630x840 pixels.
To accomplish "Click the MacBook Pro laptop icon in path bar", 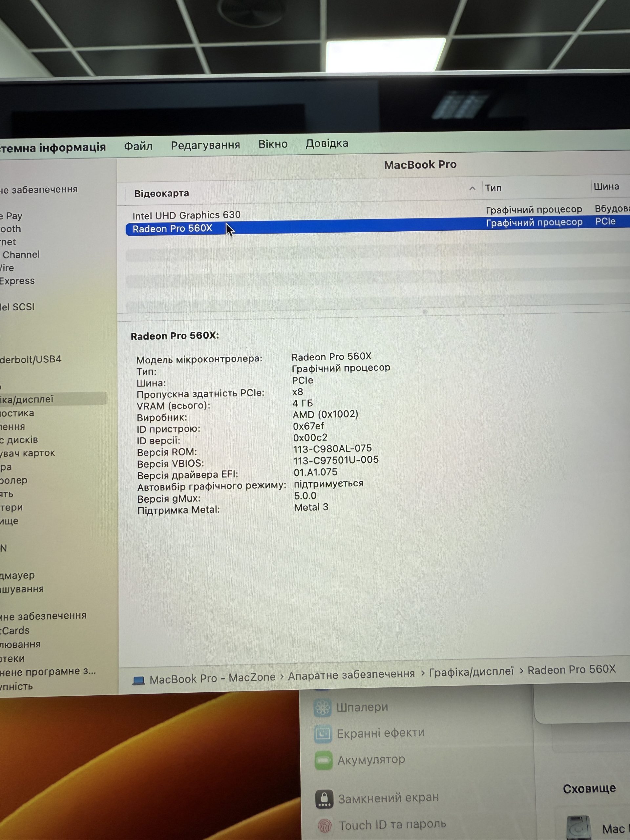I will click(x=138, y=680).
